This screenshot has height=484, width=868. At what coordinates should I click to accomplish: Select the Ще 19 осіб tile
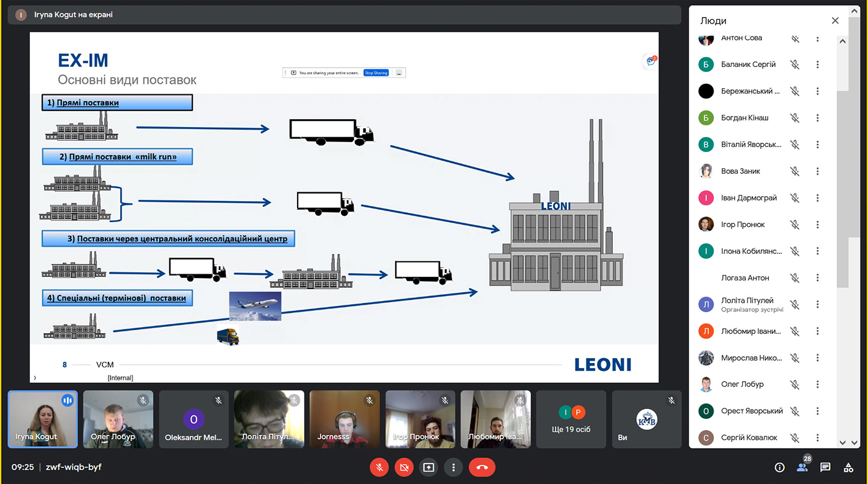click(571, 419)
